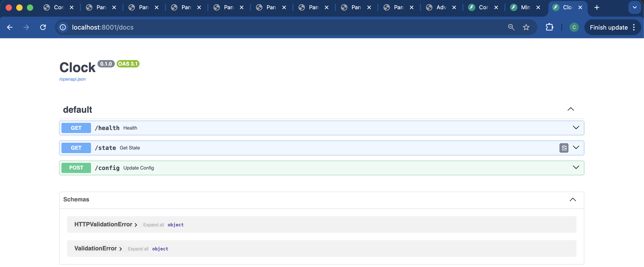Collapse the Schemas section

click(x=573, y=200)
